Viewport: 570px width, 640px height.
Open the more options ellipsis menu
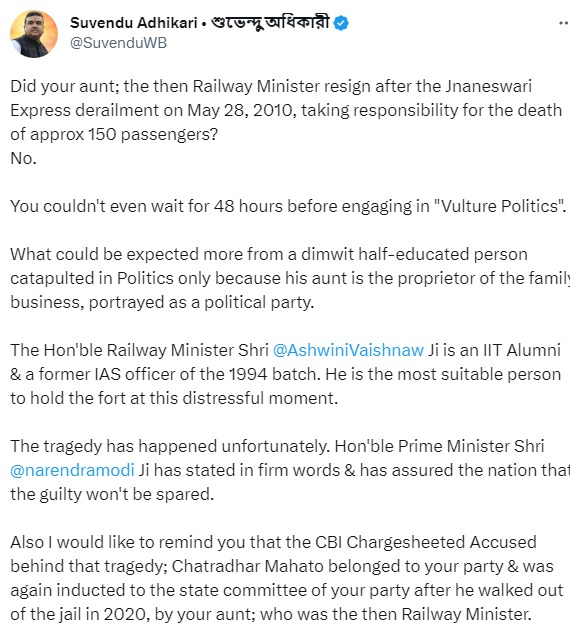[564, 23]
